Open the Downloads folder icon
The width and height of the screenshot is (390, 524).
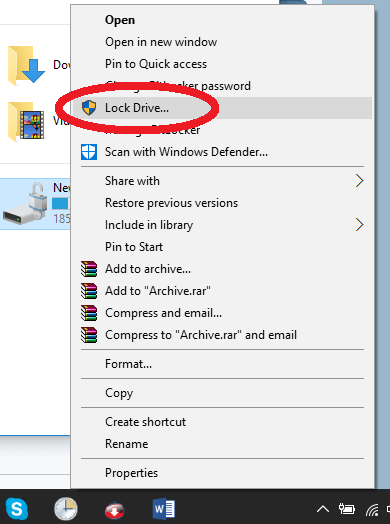click(x=26, y=65)
